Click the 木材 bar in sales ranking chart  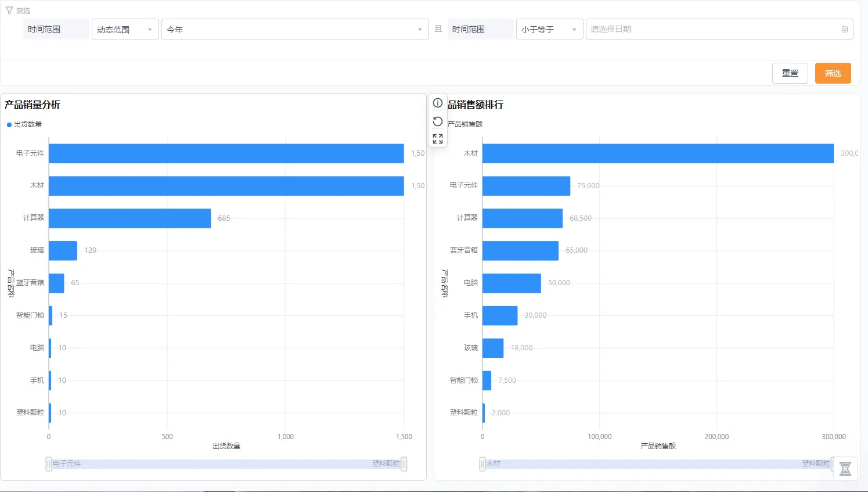(x=657, y=153)
